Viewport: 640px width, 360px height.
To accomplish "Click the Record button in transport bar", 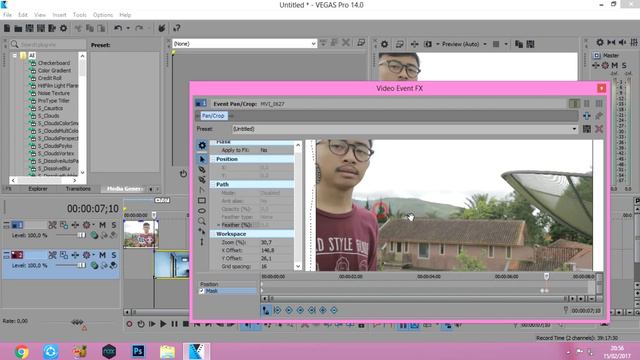I will point(129,324).
